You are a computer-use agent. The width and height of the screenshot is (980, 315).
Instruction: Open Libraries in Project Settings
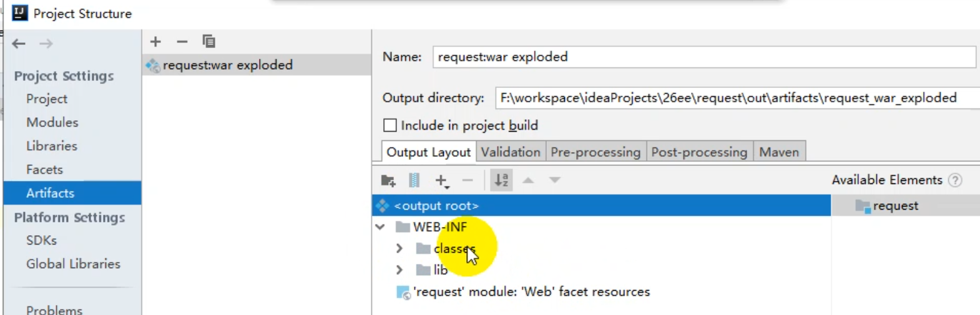pyautogui.click(x=52, y=146)
